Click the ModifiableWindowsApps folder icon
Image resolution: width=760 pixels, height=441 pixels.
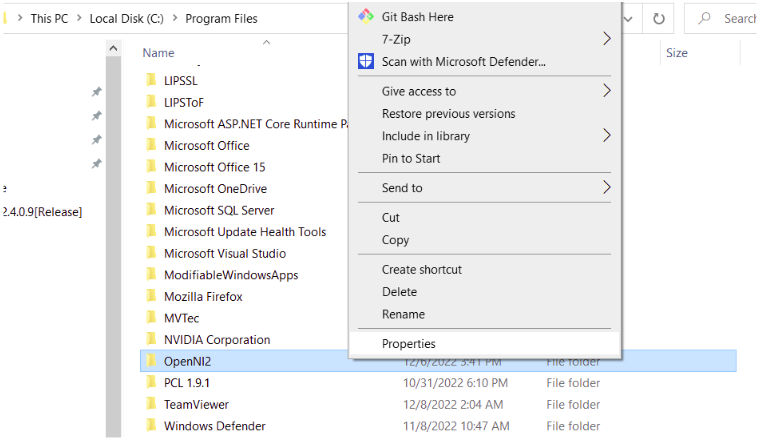coord(151,275)
